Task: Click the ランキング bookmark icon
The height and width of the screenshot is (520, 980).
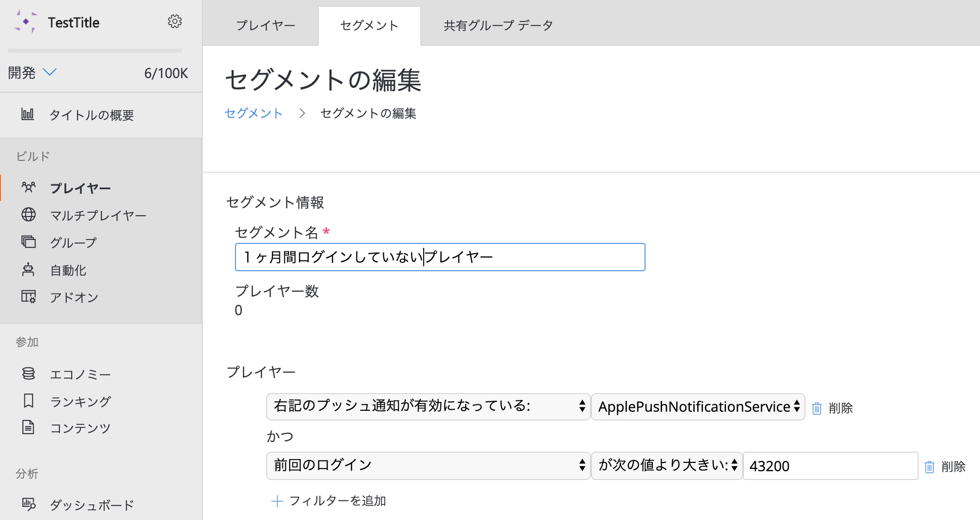Action: 28,401
